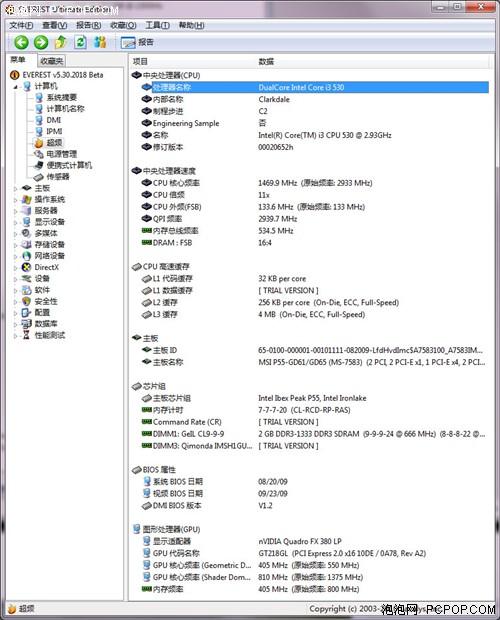Open the 文件(F) menu
The image size is (500, 620).
pyautogui.click(x=21, y=25)
